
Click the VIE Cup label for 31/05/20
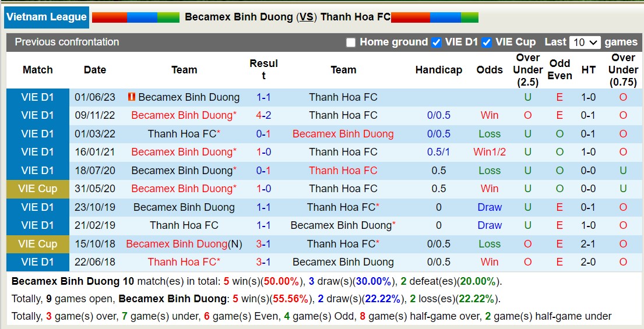[37, 189]
